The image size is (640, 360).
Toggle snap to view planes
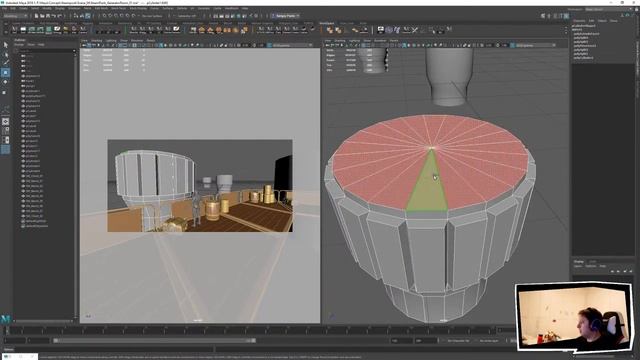pyautogui.click(x=128, y=16)
